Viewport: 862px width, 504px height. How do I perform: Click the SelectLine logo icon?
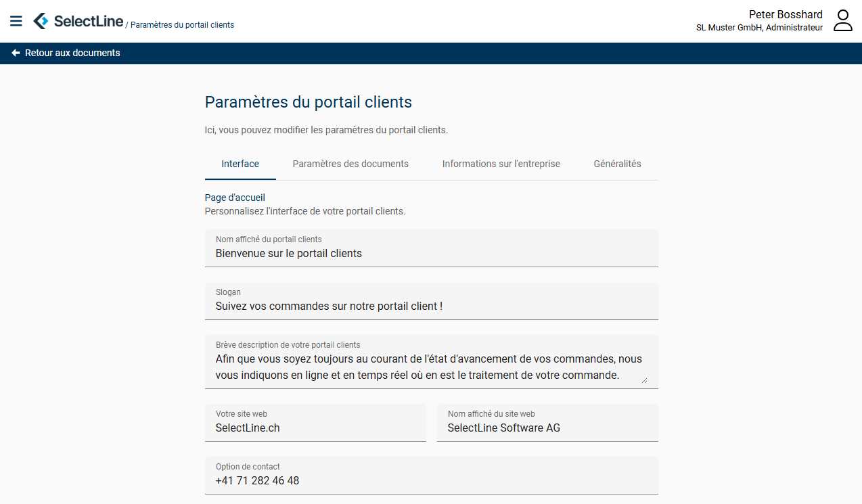41,21
